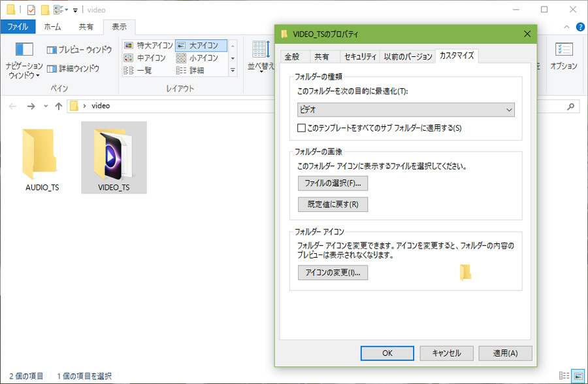Select Medium icons (中アイコン) layout

click(x=145, y=58)
